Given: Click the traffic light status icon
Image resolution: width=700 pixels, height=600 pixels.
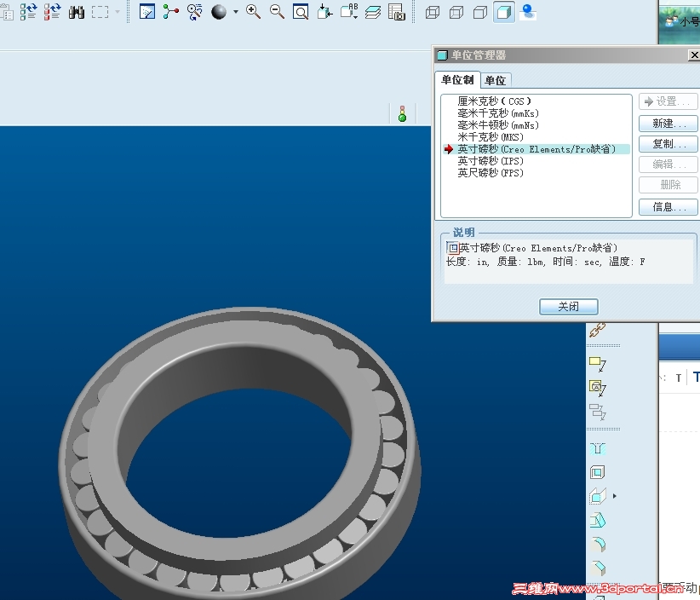Looking at the screenshot, I should (402, 114).
